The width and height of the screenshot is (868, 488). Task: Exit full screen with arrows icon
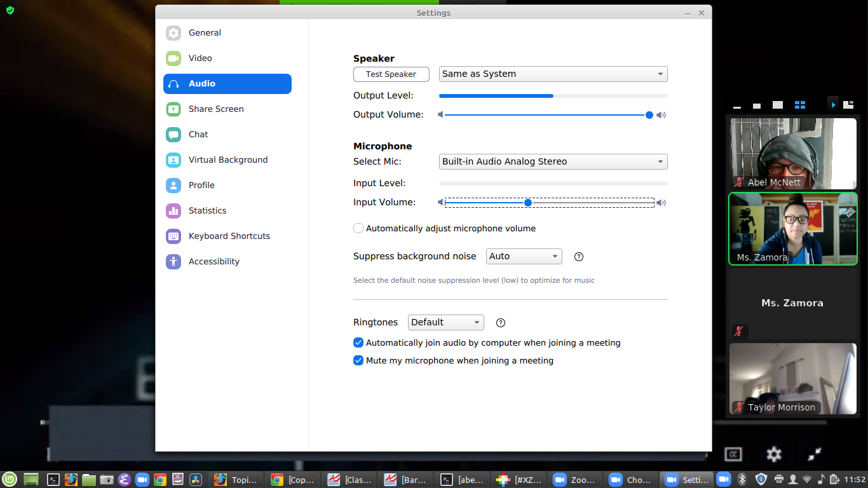tap(815, 454)
